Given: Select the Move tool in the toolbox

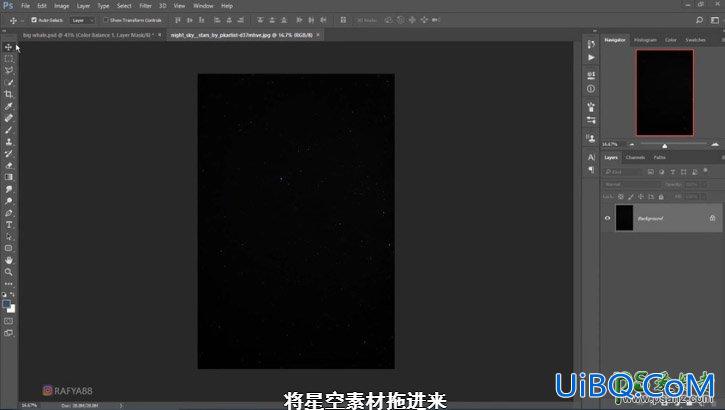Looking at the screenshot, I should click(x=8, y=47).
